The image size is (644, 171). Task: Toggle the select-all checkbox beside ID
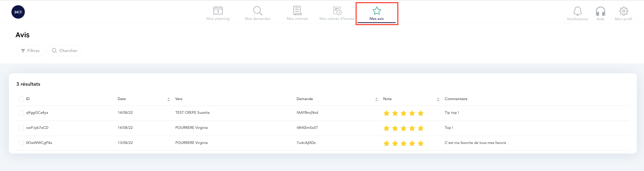pos(21,99)
